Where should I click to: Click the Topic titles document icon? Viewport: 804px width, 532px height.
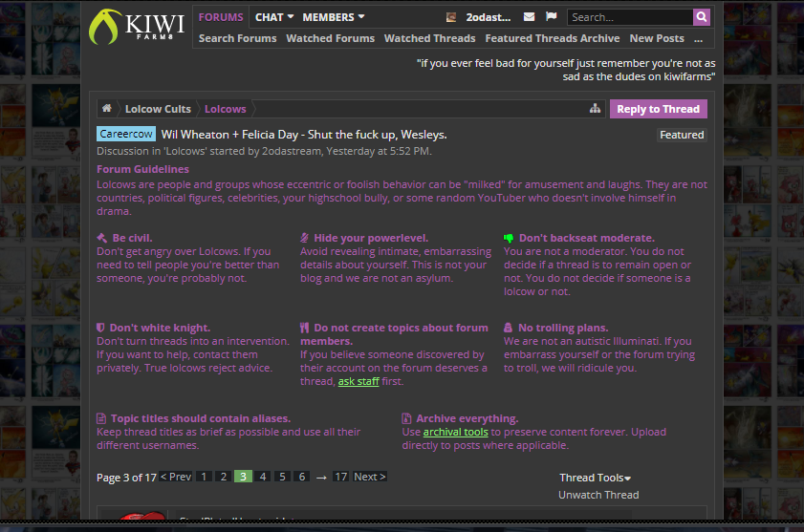[101, 418]
